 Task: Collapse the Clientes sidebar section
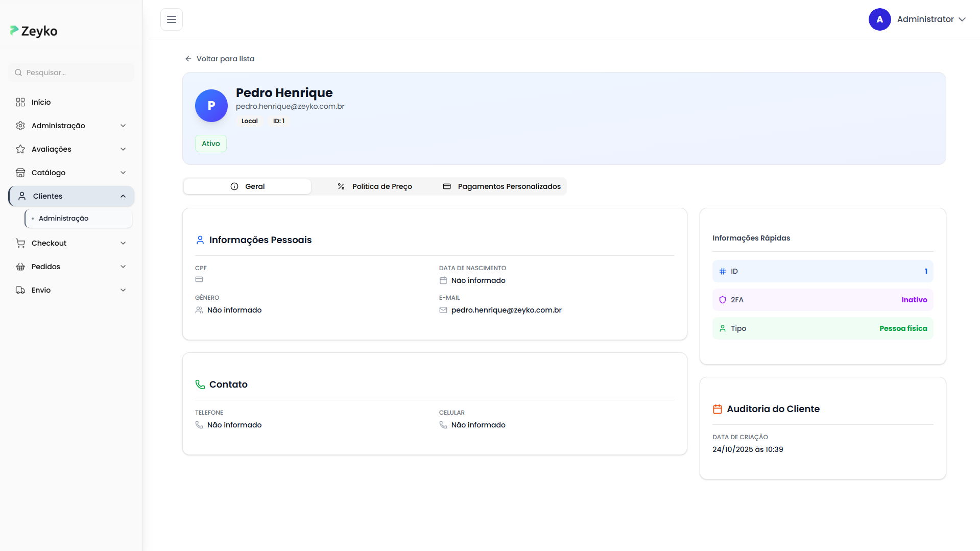coord(123,196)
